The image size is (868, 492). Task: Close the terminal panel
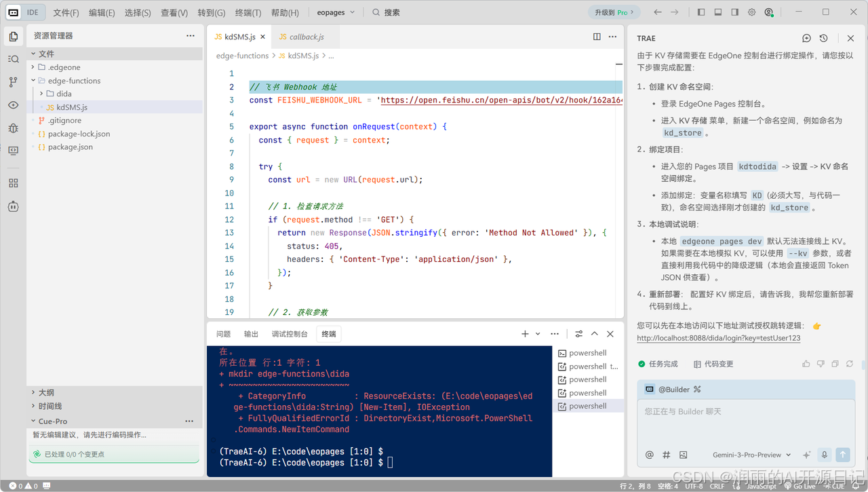[610, 334]
